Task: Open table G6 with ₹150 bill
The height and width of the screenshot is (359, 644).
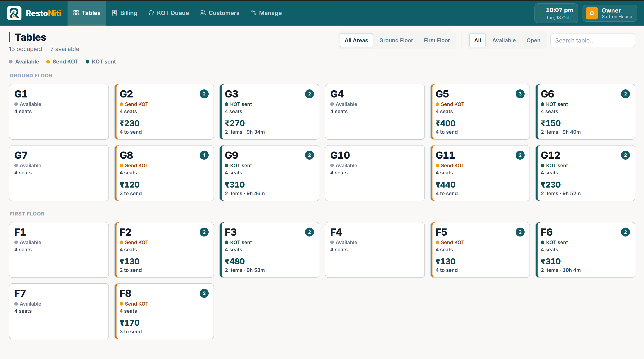Action: (x=585, y=112)
